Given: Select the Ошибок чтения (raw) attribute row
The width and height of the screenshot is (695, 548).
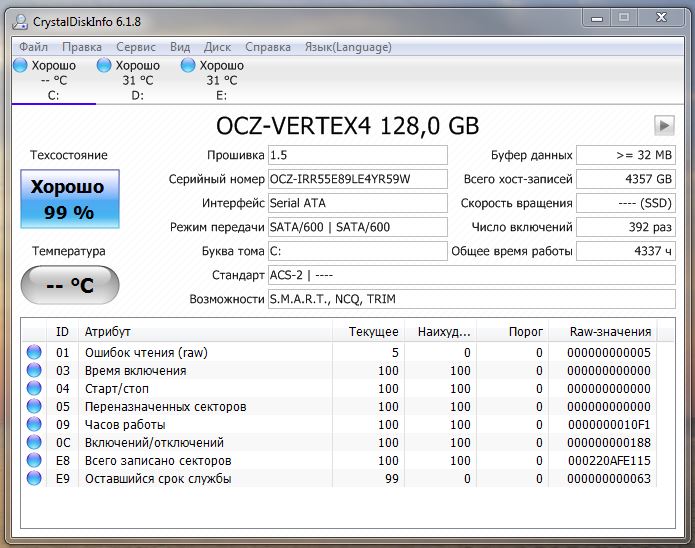Looking at the screenshot, I should coord(340,352).
